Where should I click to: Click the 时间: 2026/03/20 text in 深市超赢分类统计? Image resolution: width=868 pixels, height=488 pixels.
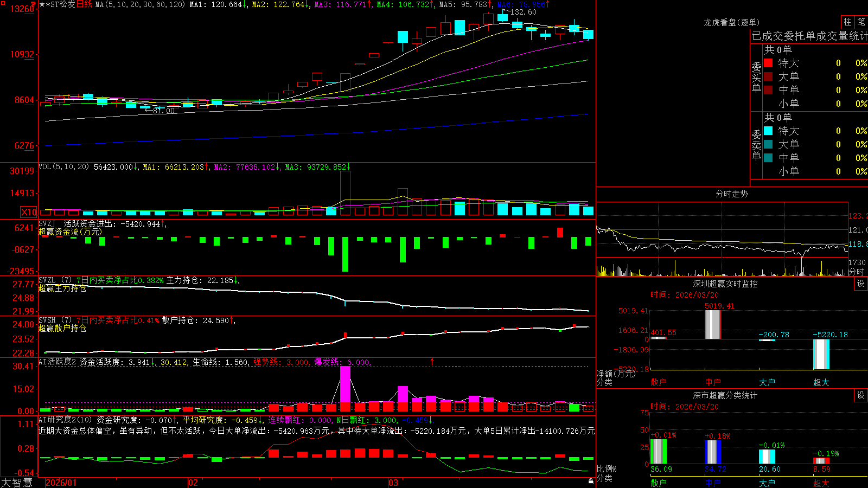pyautogui.click(x=685, y=407)
